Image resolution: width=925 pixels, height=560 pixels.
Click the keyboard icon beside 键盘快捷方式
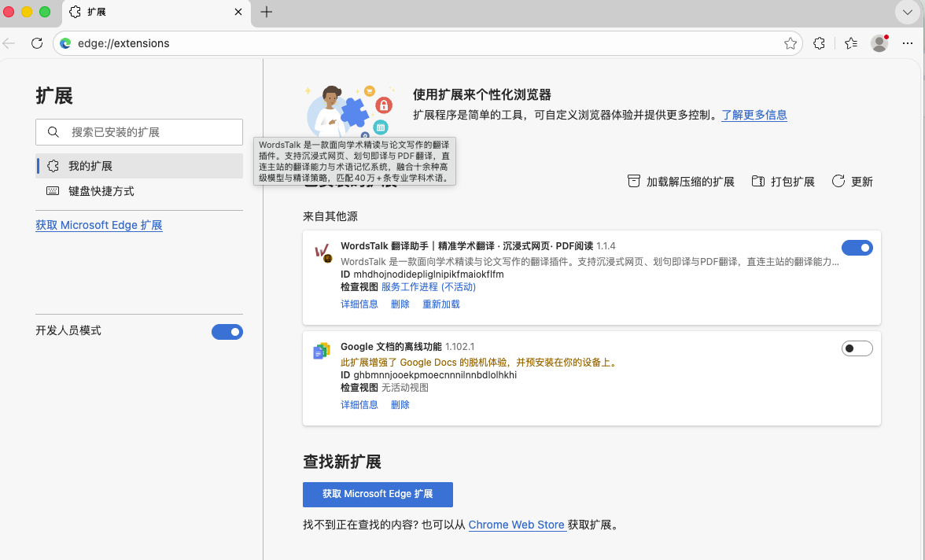[53, 191]
